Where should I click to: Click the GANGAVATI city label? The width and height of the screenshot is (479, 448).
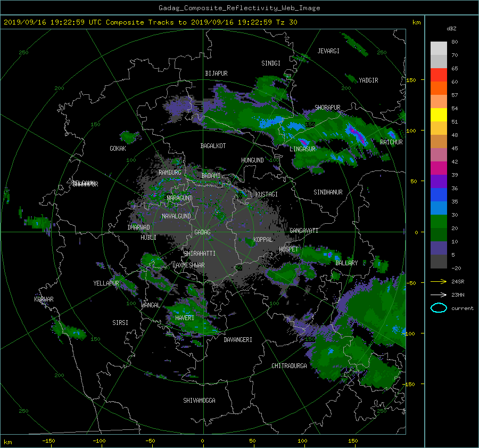[x=304, y=230]
